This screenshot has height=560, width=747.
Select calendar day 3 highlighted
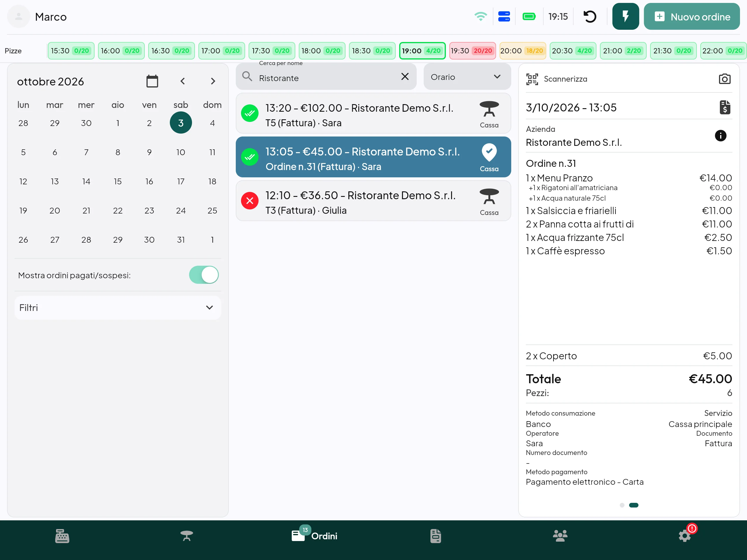181,123
